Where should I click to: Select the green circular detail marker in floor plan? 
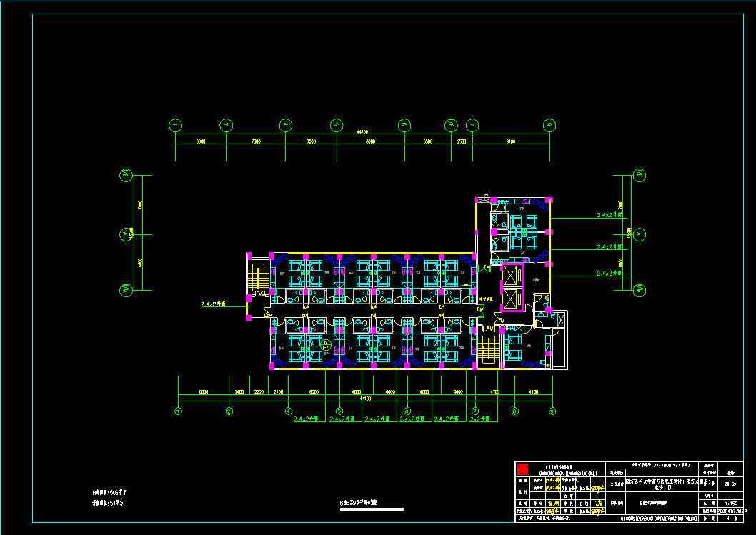326,346
